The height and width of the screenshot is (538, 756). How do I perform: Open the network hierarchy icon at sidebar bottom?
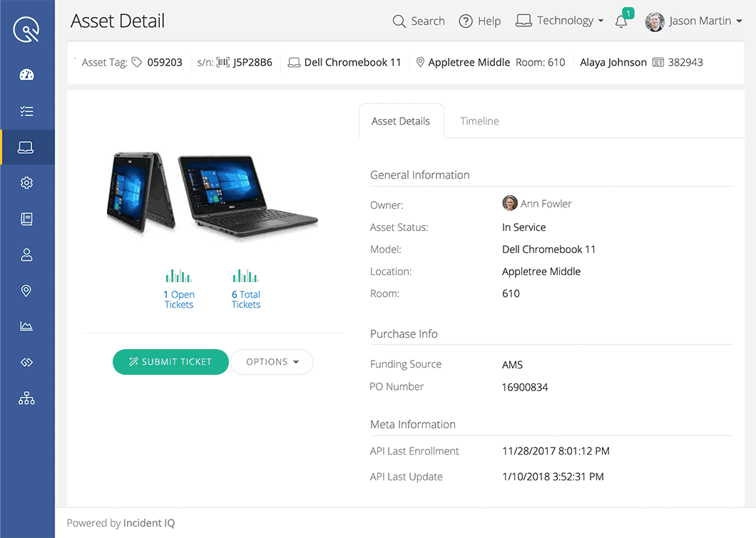tap(26, 398)
